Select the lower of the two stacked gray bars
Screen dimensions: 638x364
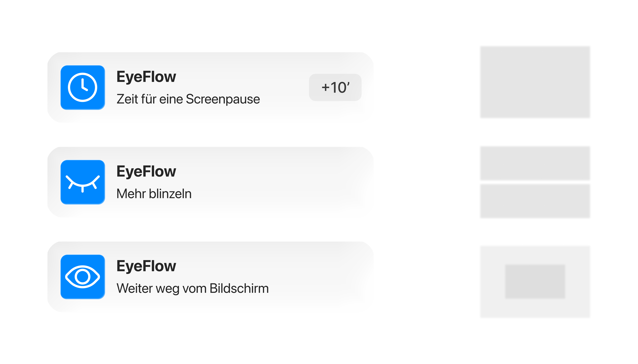point(535,201)
